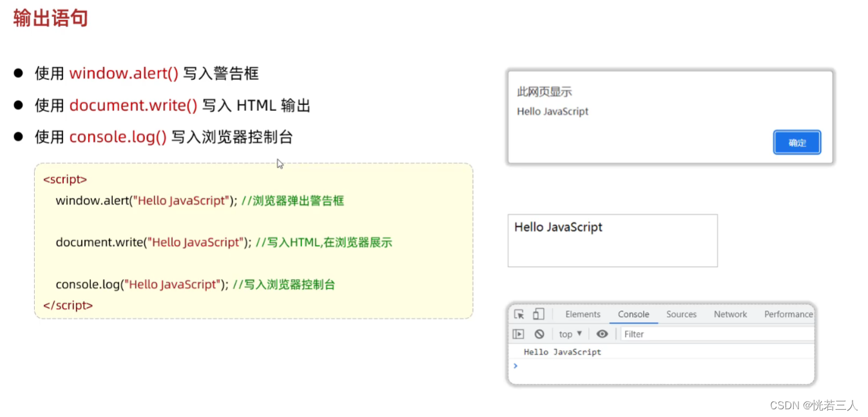Image resolution: width=868 pixels, height=417 pixels.
Task: Click the console prompt arrow
Action: pos(515,365)
